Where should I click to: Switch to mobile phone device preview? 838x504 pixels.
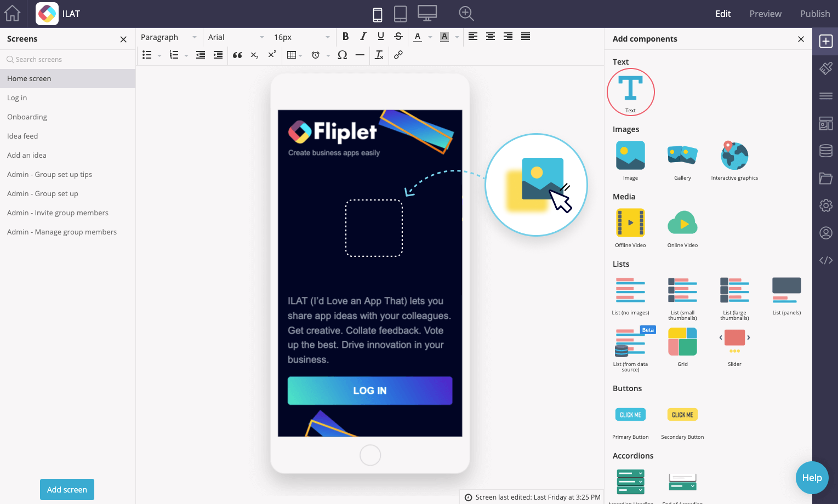(378, 14)
